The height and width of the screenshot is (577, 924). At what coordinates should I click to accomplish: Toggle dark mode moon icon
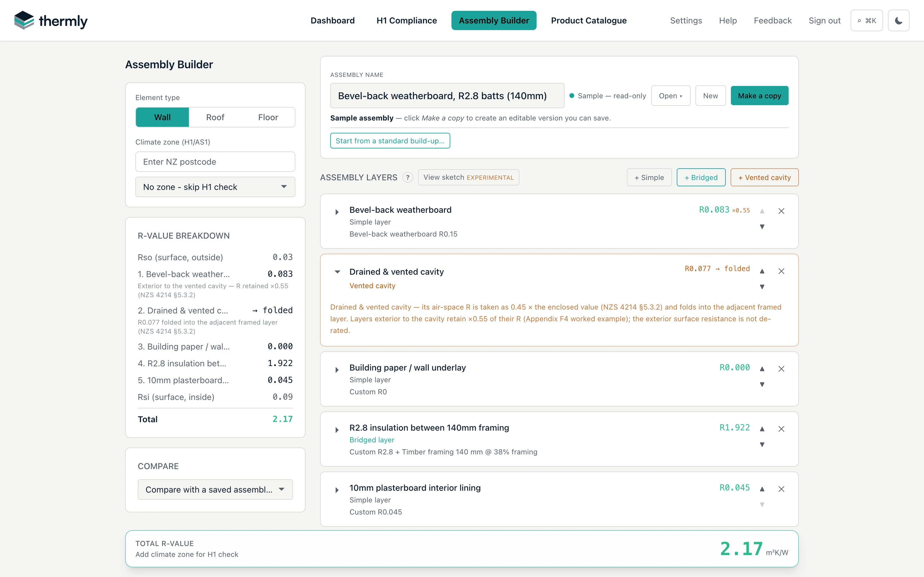coord(898,21)
